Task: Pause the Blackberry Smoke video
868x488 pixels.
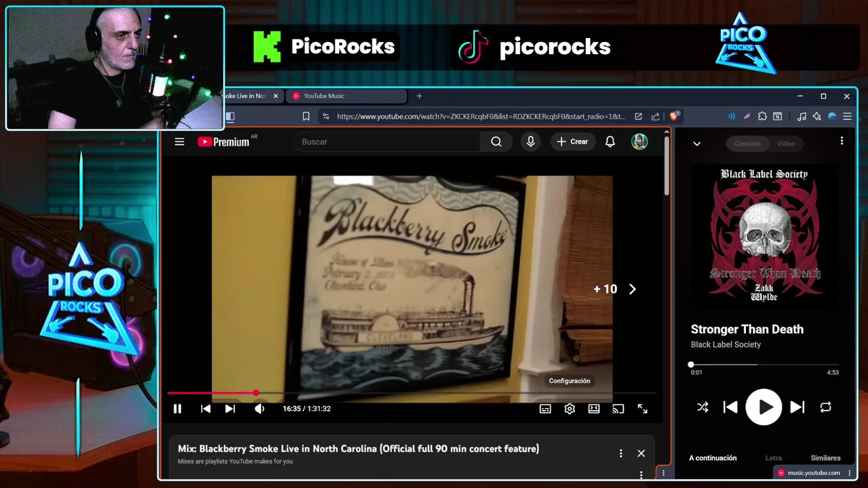Action: pyautogui.click(x=177, y=409)
